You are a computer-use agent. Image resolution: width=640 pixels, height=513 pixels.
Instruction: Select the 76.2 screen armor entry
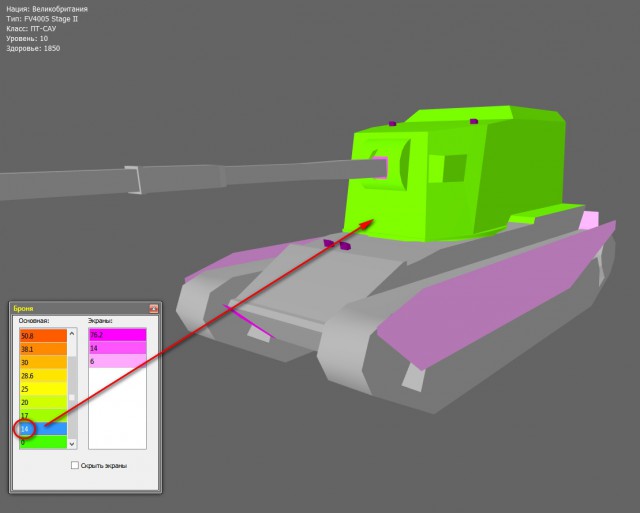pyautogui.click(x=118, y=335)
